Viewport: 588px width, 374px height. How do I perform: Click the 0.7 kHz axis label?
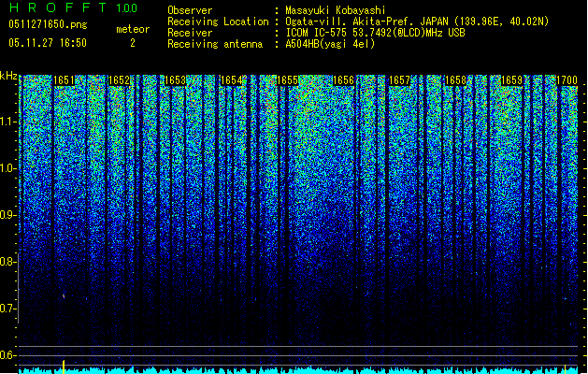[8, 309]
